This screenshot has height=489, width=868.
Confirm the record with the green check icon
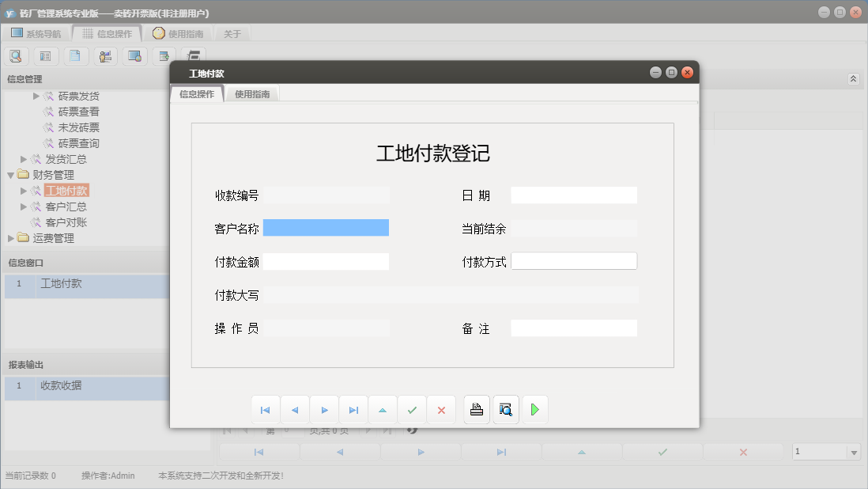click(411, 409)
